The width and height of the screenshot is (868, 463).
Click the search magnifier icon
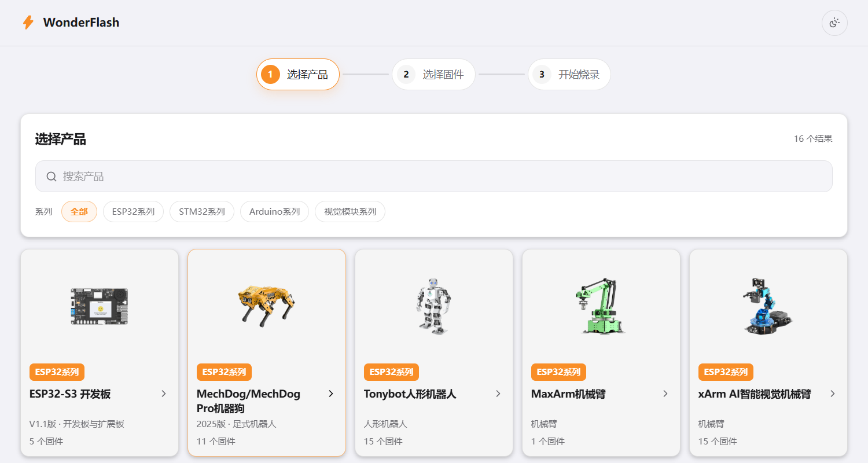click(x=52, y=177)
